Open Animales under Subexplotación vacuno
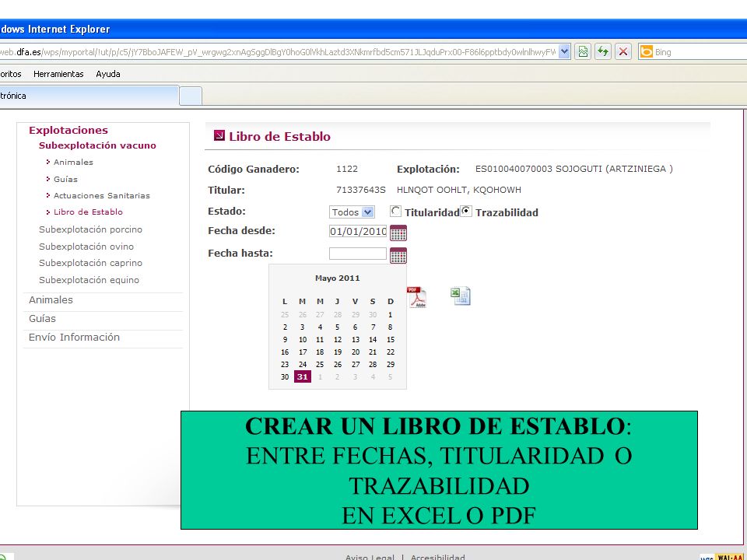 click(73, 162)
